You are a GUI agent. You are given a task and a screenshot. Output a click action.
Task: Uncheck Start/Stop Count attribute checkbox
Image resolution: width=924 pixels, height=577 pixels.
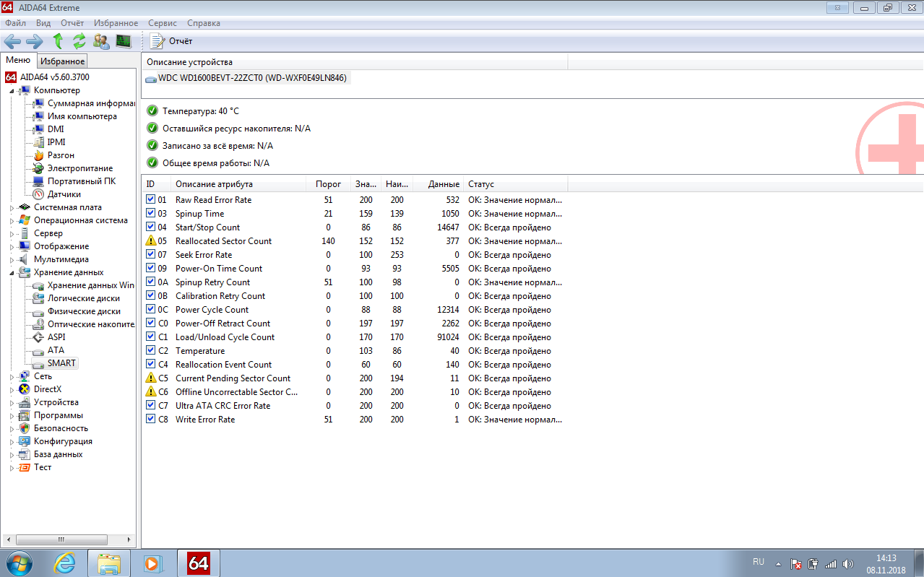pos(151,227)
